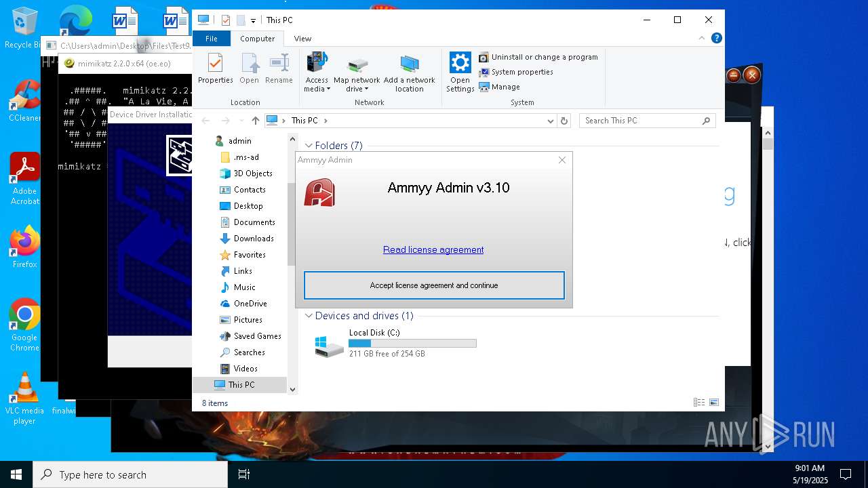Open Task View on taskbar
Viewport: 868px width, 488px height.
244,474
